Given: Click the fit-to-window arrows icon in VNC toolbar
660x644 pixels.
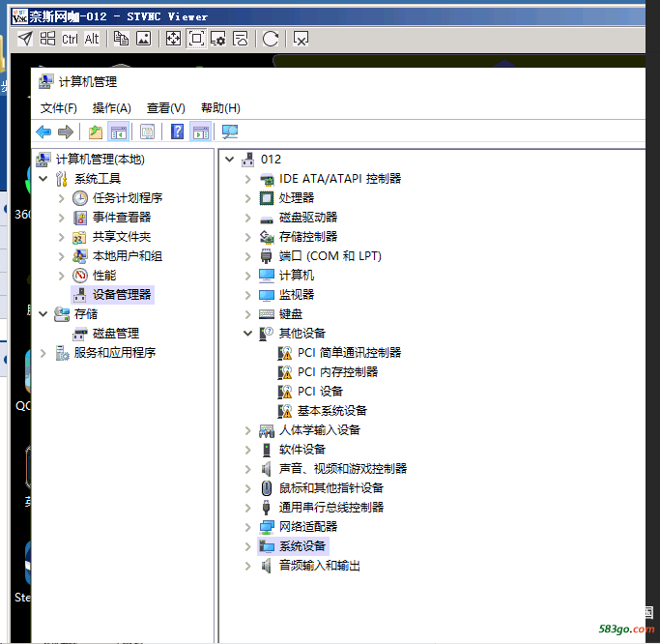Looking at the screenshot, I should click(x=173, y=39).
